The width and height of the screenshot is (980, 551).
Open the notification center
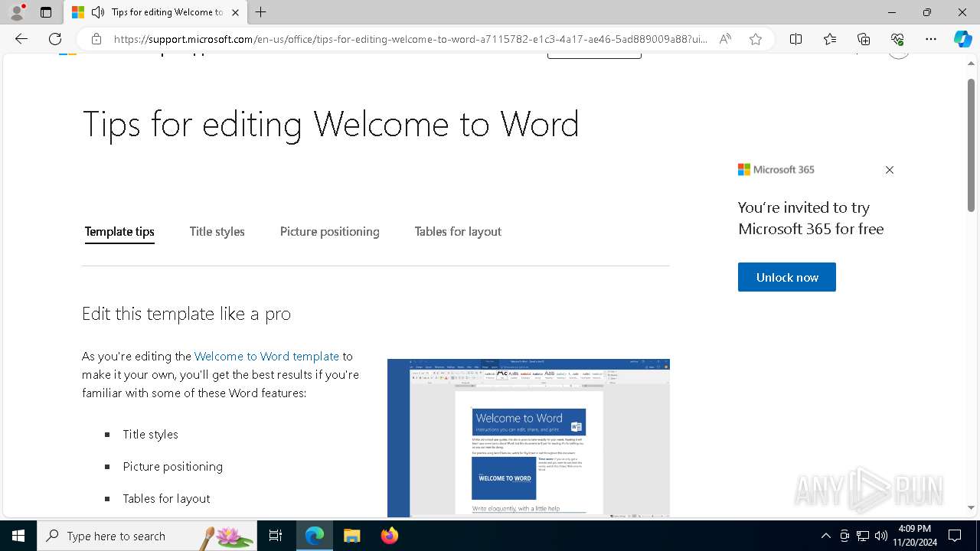click(955, 536)
